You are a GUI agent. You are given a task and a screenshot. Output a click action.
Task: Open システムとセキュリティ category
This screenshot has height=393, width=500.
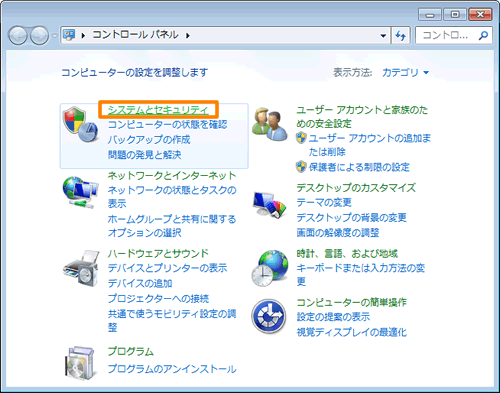coord(158,110)
